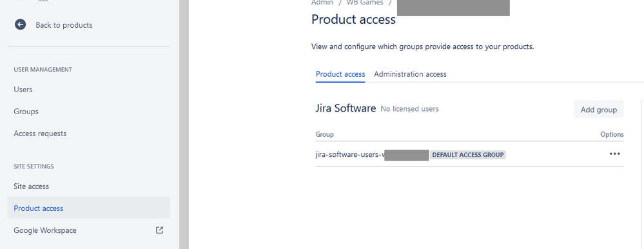
Task: Click the No licensed users text
Action: [x=409, y=109]
